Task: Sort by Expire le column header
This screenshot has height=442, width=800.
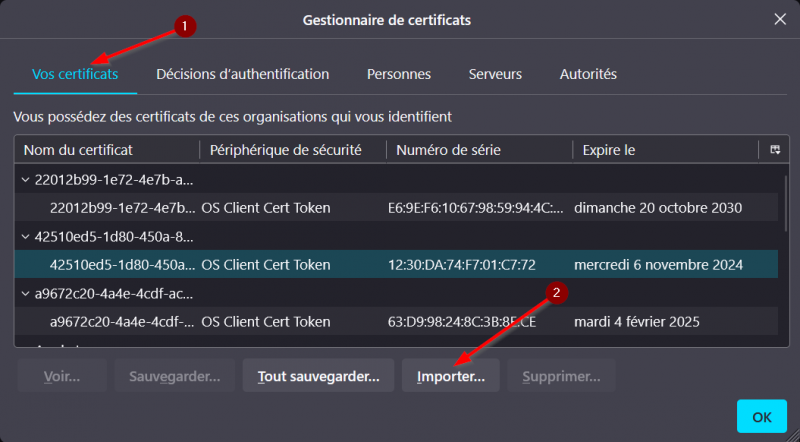Action: pos(664,150)
